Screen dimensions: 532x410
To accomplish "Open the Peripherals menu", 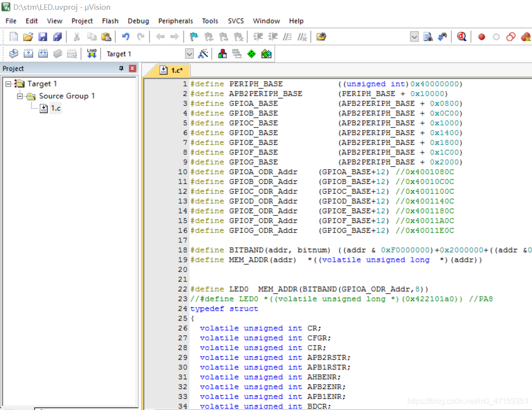I will tap(176, 21).
